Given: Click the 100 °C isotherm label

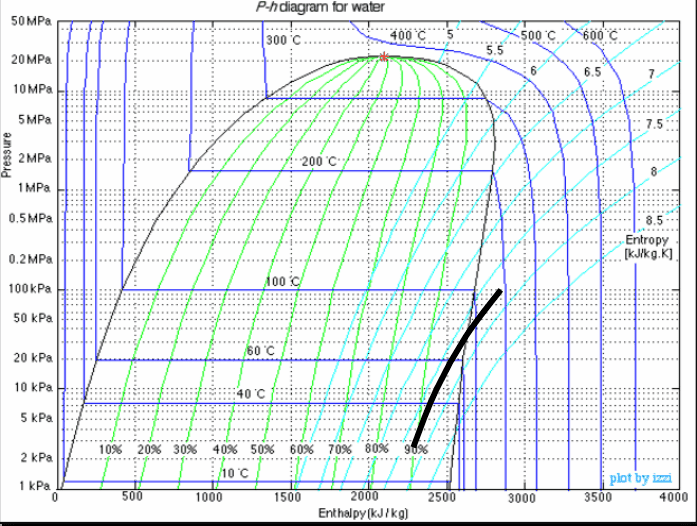Looking at the screenshot, I should click(283, 282).
